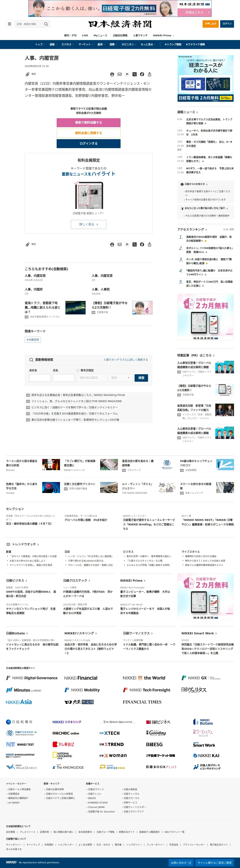The width and height of the screenshot is (240, 868).
Task: Open the Myニュース menu item
Action: (x=100, y=35)
